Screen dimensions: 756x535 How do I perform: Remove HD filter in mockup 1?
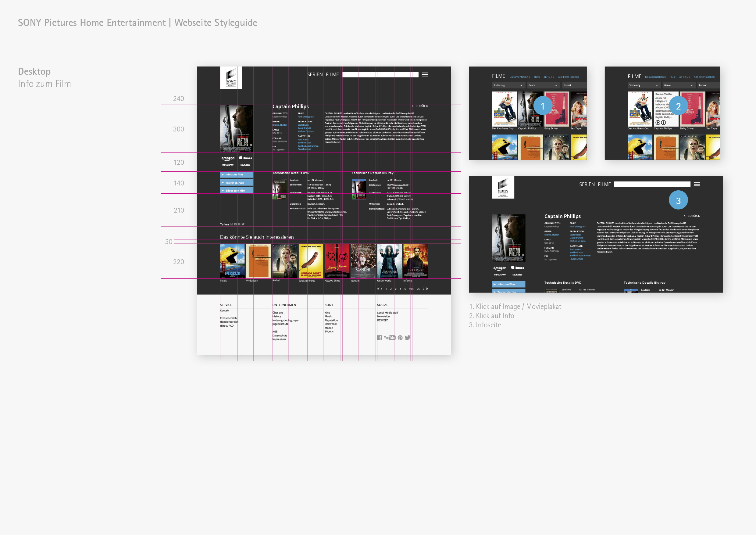pyautogui.click(x=537, y=77)
